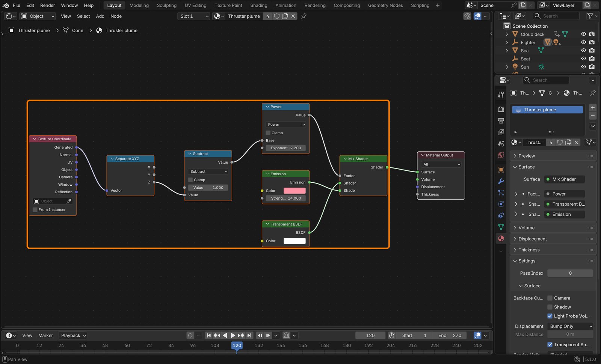Open the Power operation dropdown
The height and width of the screenshot is (364, 601).
286,125
